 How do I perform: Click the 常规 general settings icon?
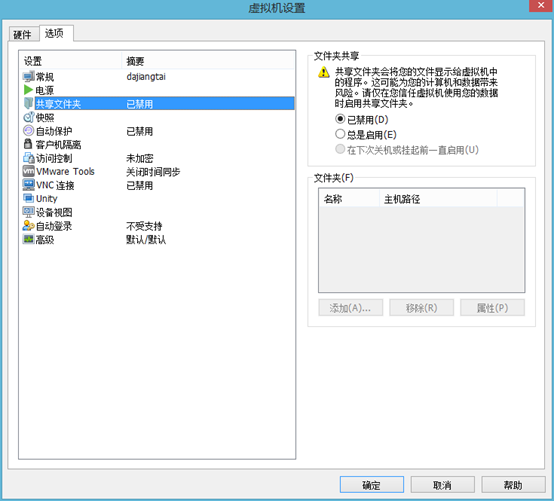click(28, 76)
